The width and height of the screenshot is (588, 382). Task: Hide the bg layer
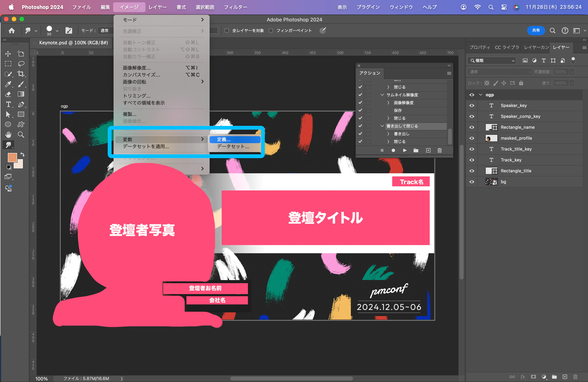pos(472,182)
